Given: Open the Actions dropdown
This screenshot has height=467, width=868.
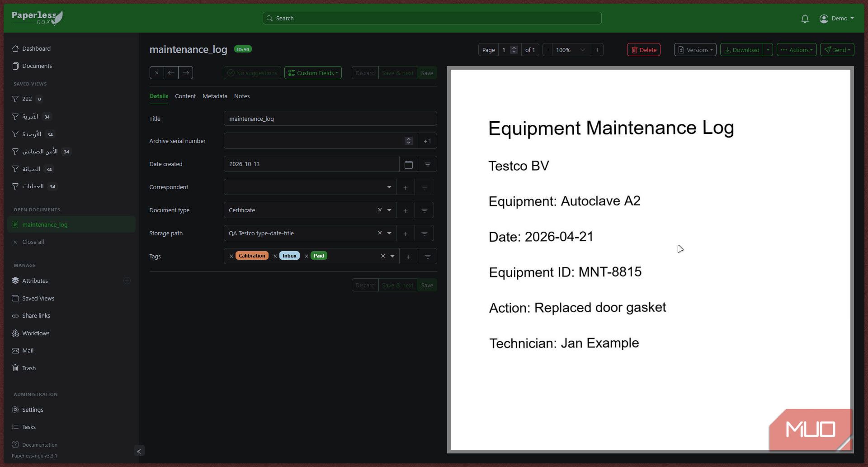Looking at the screenshot, I should point(797,50).
